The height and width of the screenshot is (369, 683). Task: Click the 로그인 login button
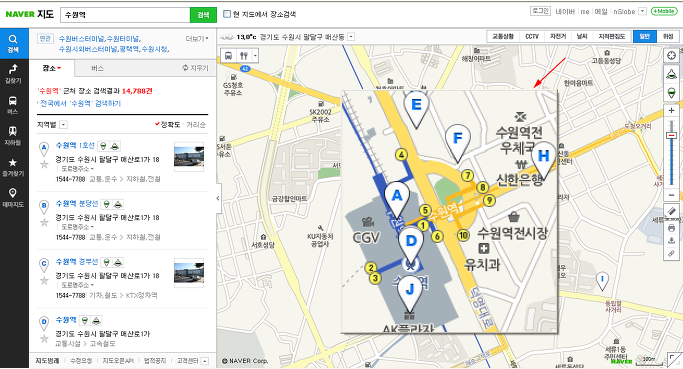point(541,11)
